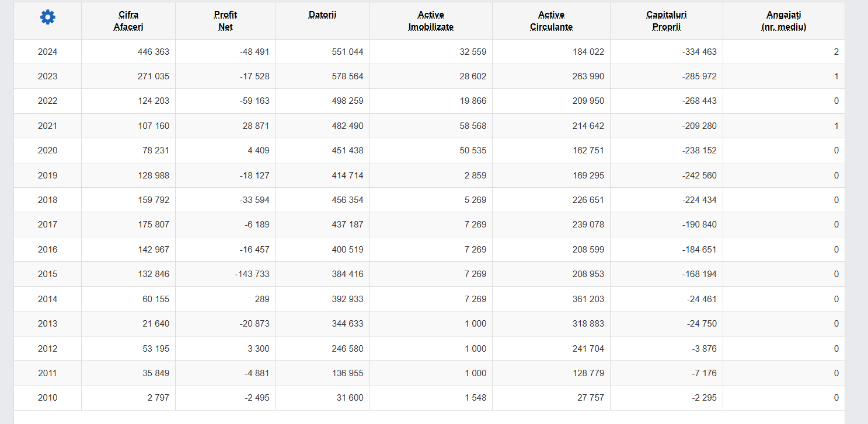Image resolution: width=868 pixels, height=424 pixels.
Task: Click the 2024 equity value -334 463
Action: (x=699, y=52)
